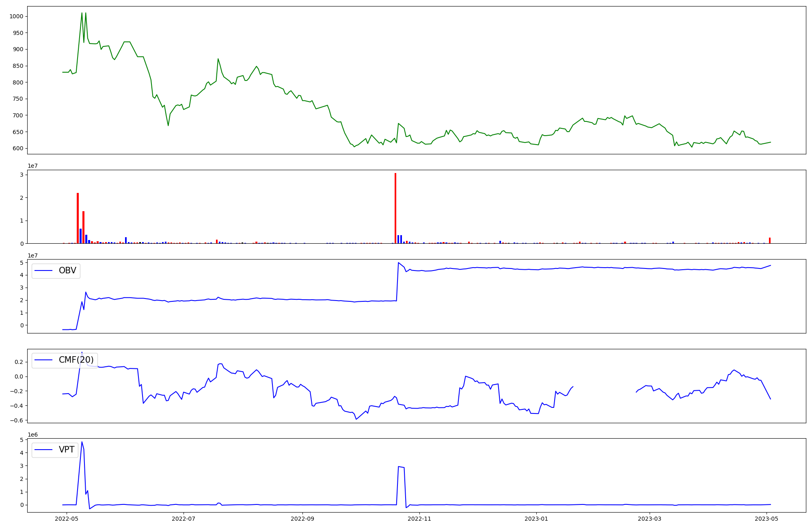Viewport: 812px width, 528px height.
Task: Click the blue line sample in VPT legend
Action: coord(44,450)
